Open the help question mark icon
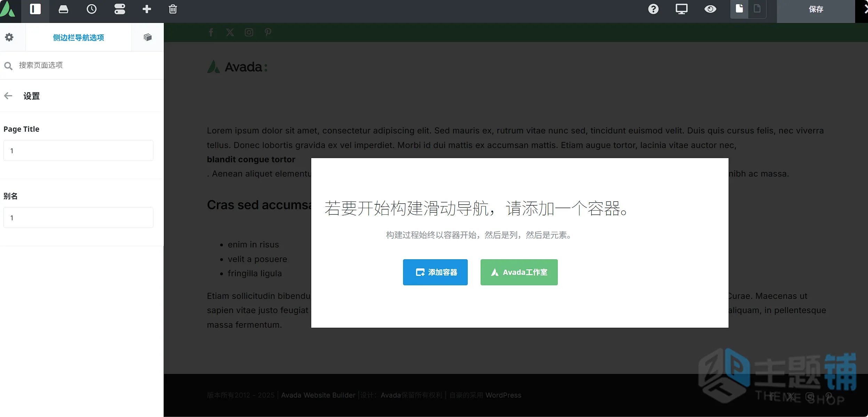868x417 pixels. pos(653,9)
